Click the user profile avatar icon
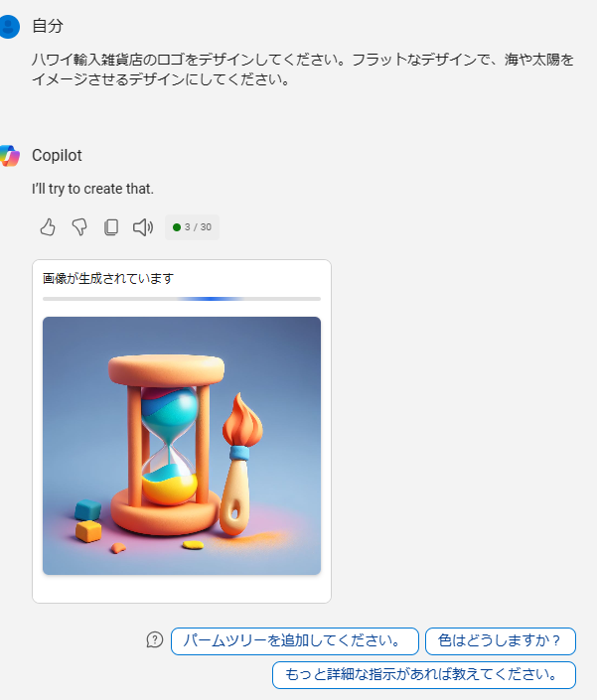 coord(9,27)
